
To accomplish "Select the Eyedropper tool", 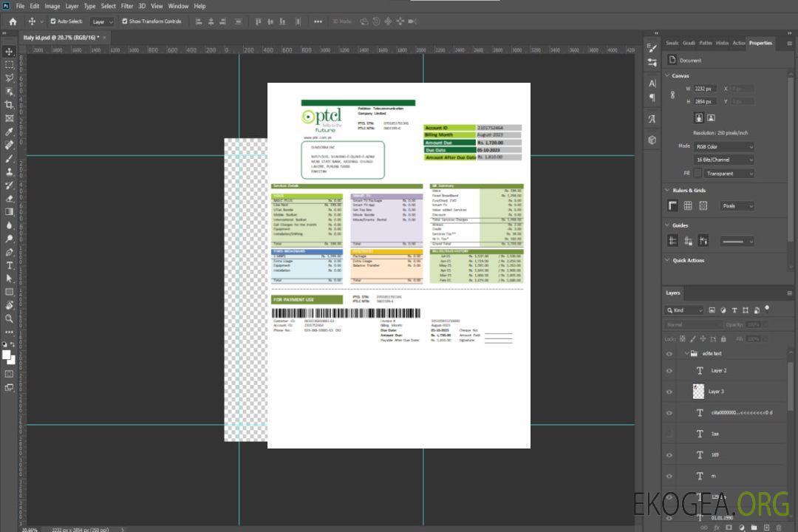I will pos(10,132).
